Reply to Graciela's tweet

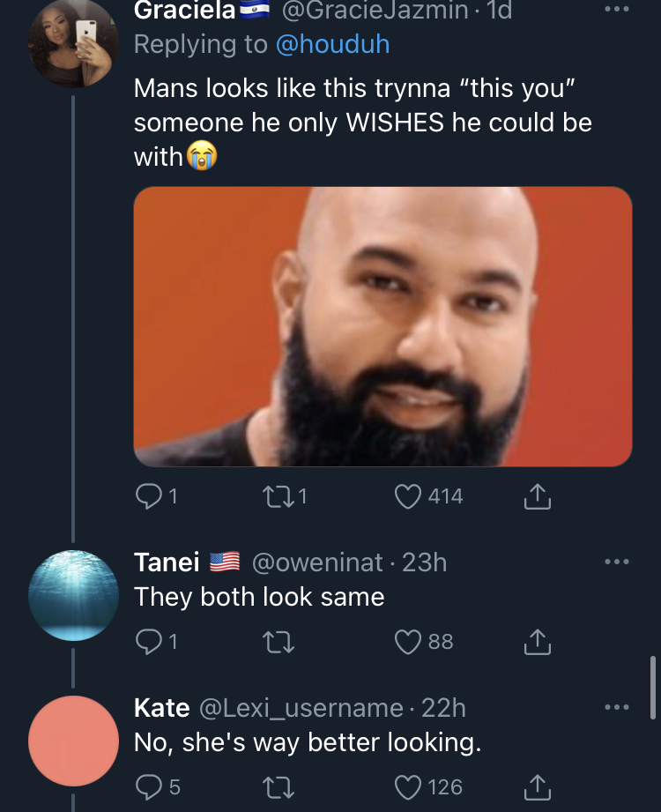146,497
